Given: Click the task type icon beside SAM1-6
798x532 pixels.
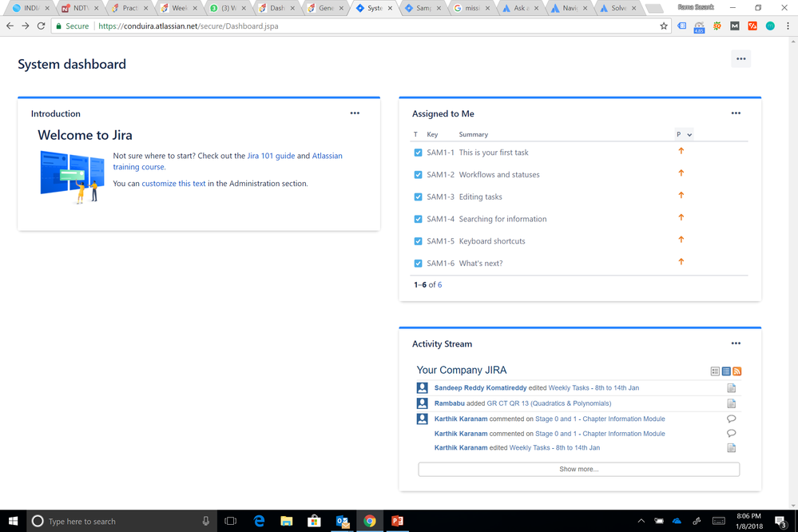Looking at the screenshot, I should [418, 262].
